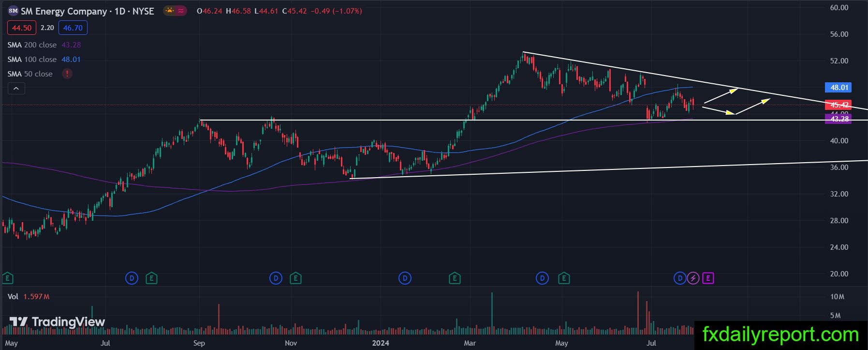Open the dividend marker just after the first Jul label

(x=132, y=278)
